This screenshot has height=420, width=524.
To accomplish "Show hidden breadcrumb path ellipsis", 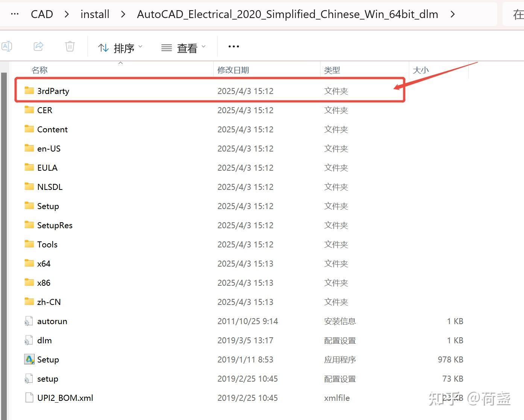I will 15,14.
